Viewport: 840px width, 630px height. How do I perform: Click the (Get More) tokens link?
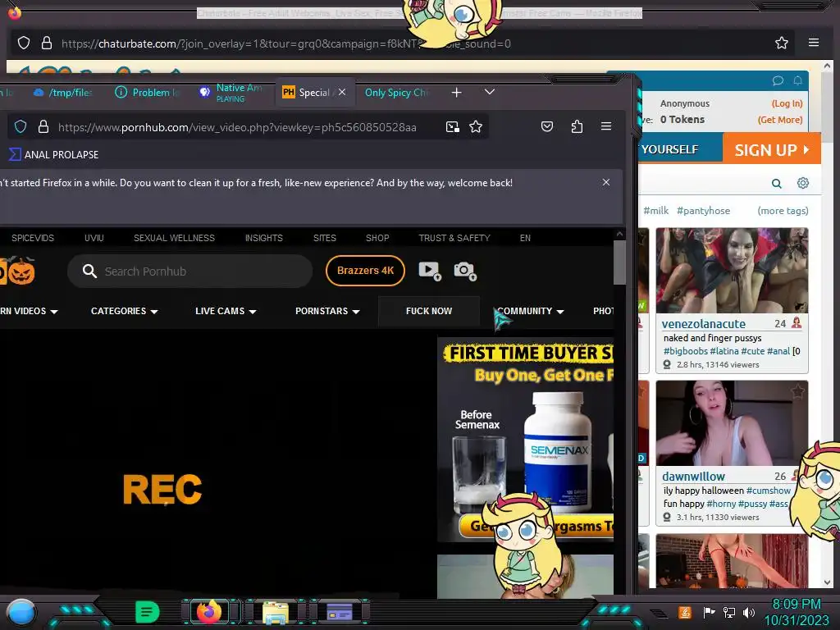pos(780,120)
